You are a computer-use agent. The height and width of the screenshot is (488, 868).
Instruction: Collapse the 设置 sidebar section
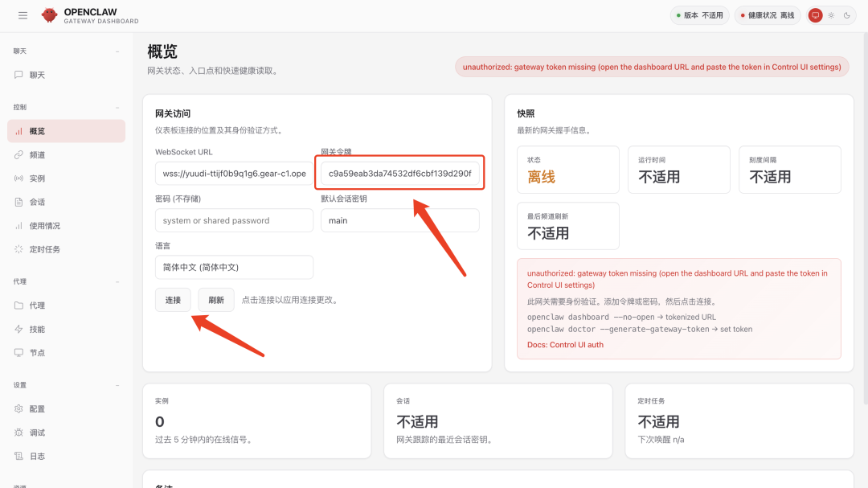pyautogui.click(x=117, y=386)
